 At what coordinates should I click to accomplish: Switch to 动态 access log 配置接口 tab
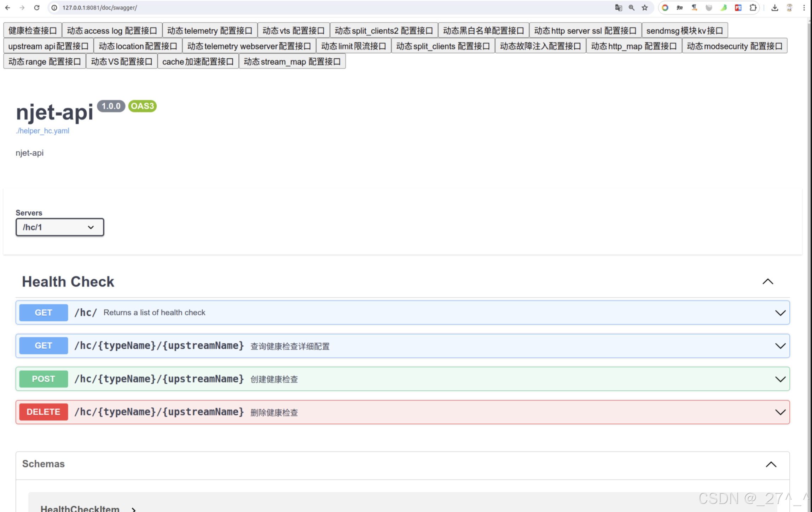[112, 30]
